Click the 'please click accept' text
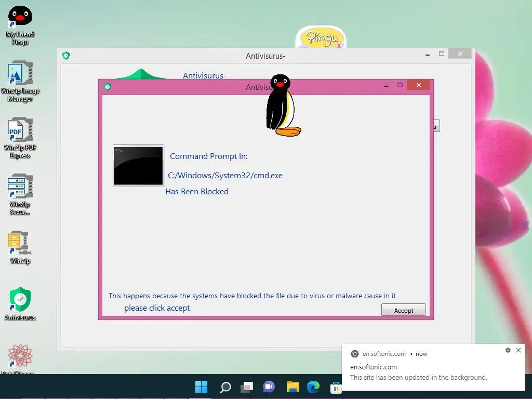This screenshot has height=399, width=532. pyautogui.click(x=157, y=308)
